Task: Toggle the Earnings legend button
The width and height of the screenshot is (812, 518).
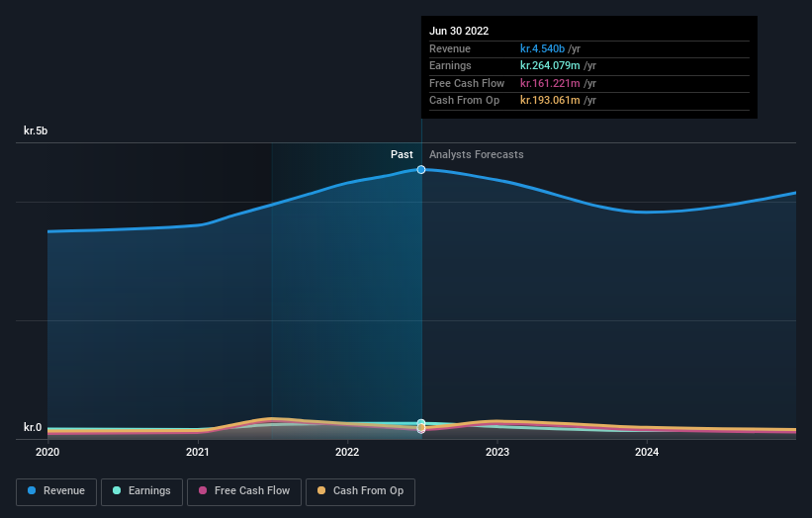Action: [141, 491]
